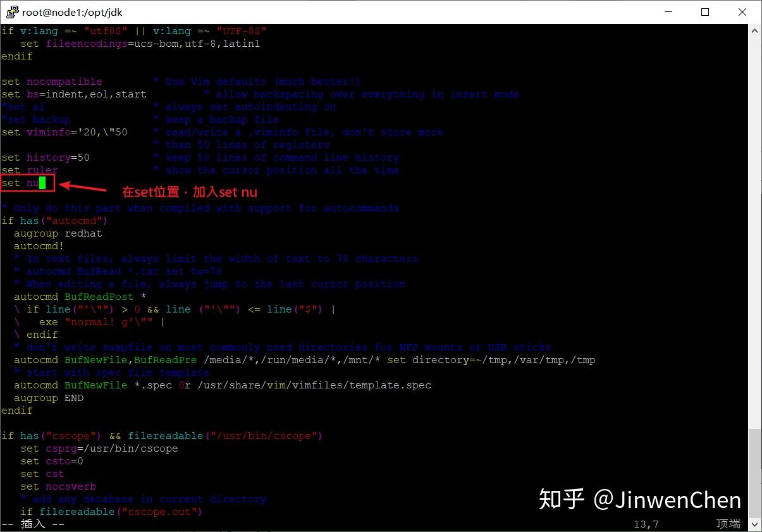Click the commented "set ai line
Screen dimensions: 762x532
point(23,106)
